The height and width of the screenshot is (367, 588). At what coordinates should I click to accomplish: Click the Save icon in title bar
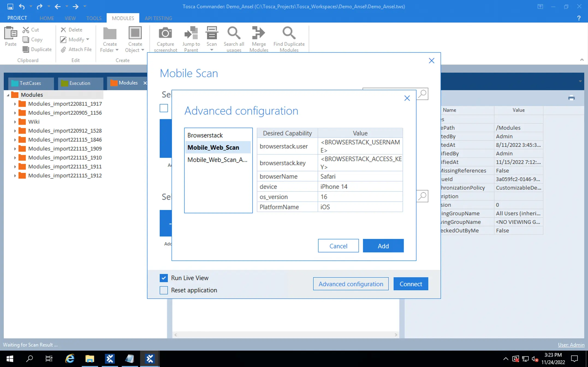(10, 6)
